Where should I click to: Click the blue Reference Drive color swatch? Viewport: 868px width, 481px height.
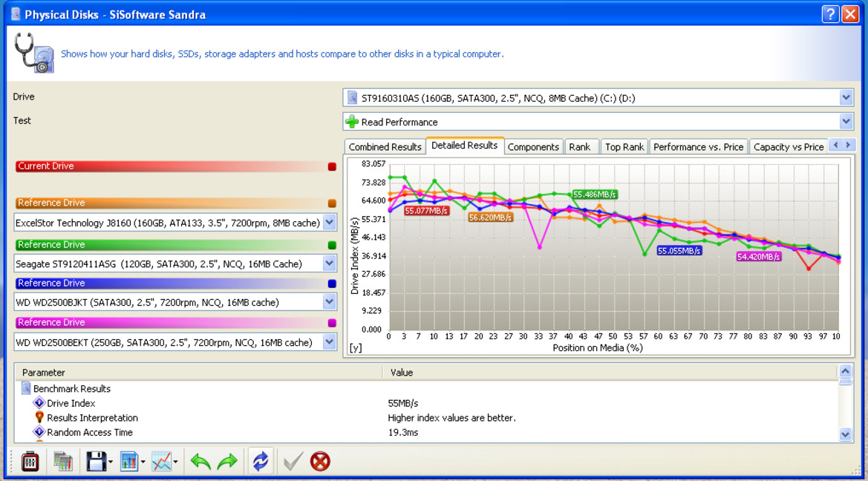[x=332, y=284]
